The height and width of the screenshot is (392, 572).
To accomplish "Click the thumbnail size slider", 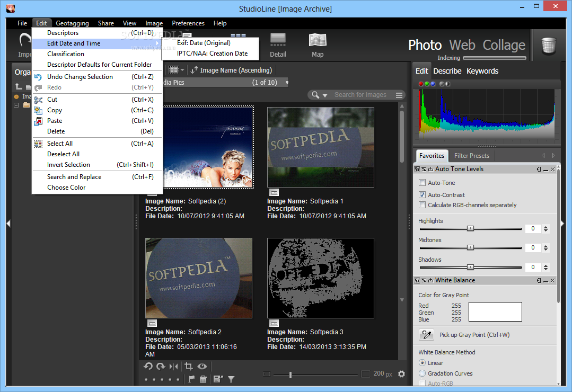I will pos(291,375).
